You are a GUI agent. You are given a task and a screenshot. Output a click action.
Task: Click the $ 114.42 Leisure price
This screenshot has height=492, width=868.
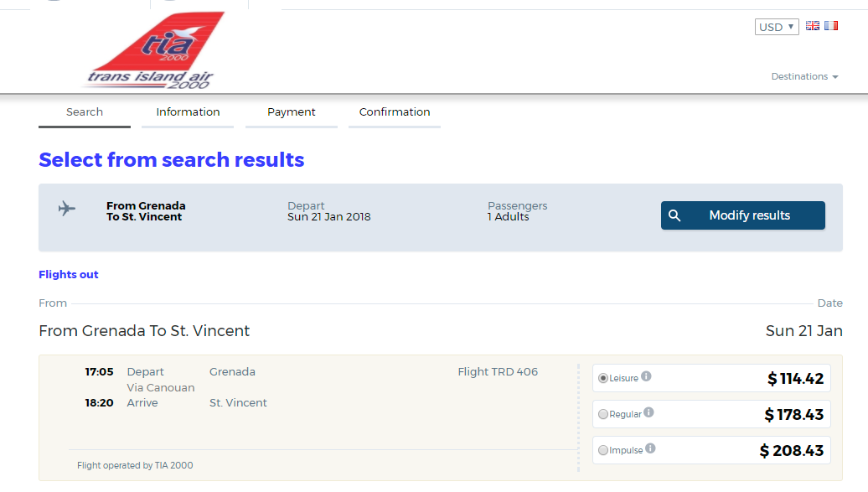[x=795, y=379]
